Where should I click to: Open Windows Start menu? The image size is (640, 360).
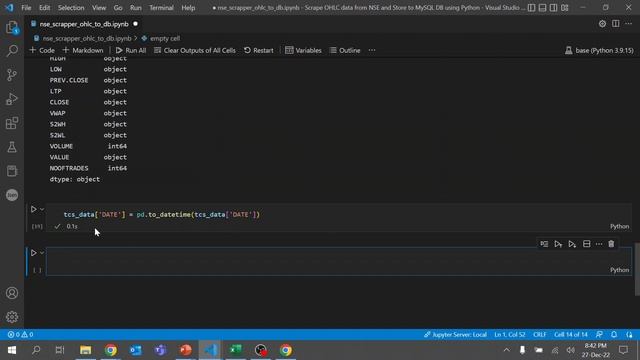click(11, 350)
